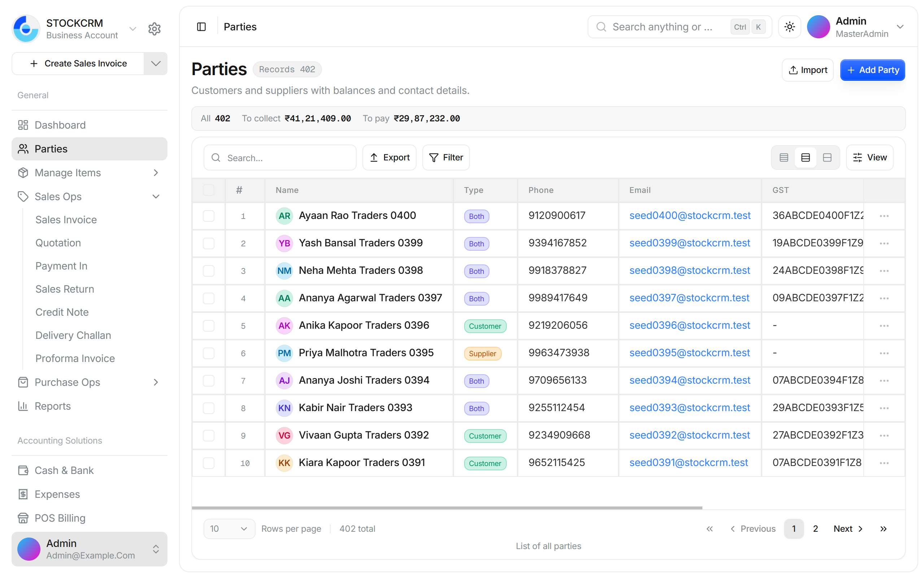Screen dimensions: 924x578
Task: Open the Create Sales Invoice dropdown arrow
Action: 156,64
